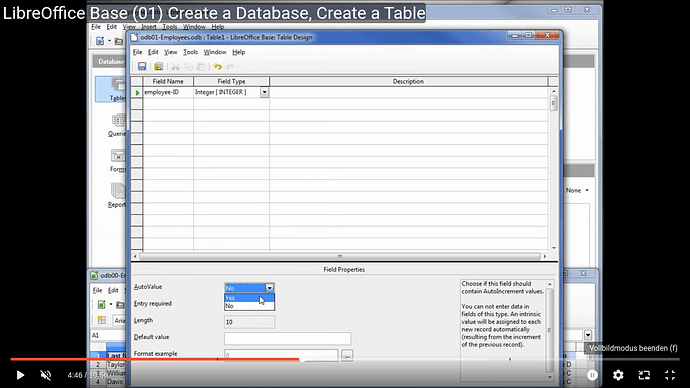Open the dropdown arrow beside the New document icon
This screenshot has height=388, width=690.
tap(109, 41)
